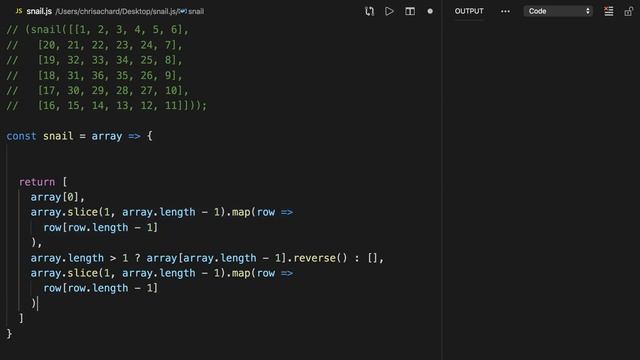Run the code with play button
Screen dimensions: 640x360
389,11
